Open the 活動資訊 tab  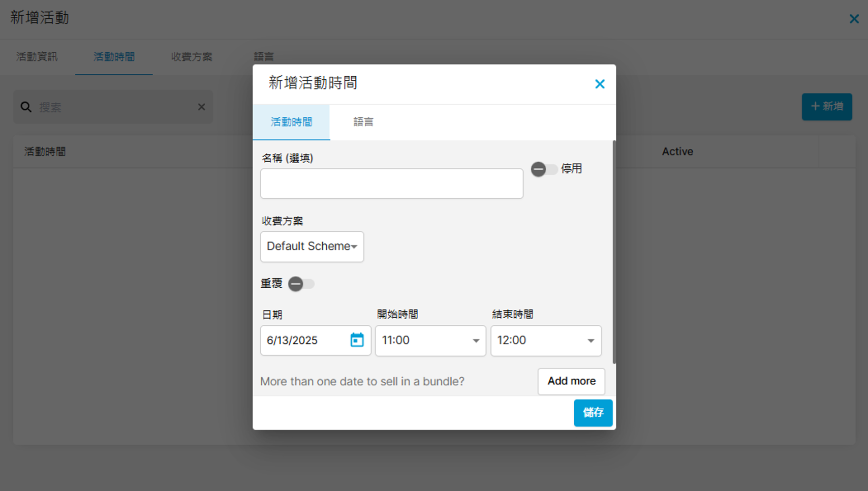(37, 57)
